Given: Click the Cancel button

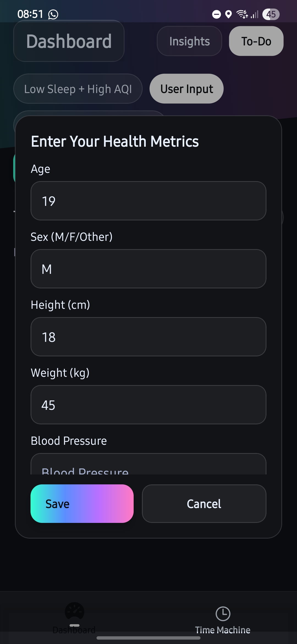Looking at the screenshot, I should 204,504.
